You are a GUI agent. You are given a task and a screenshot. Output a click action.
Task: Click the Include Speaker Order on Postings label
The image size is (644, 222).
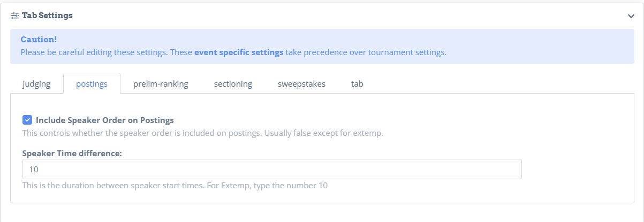tap(105, 120)
